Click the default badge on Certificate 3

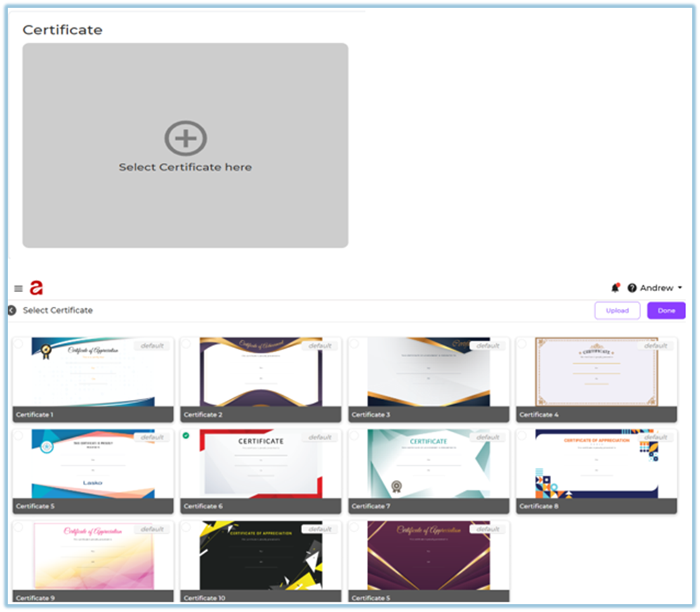(x=487, y=345)
